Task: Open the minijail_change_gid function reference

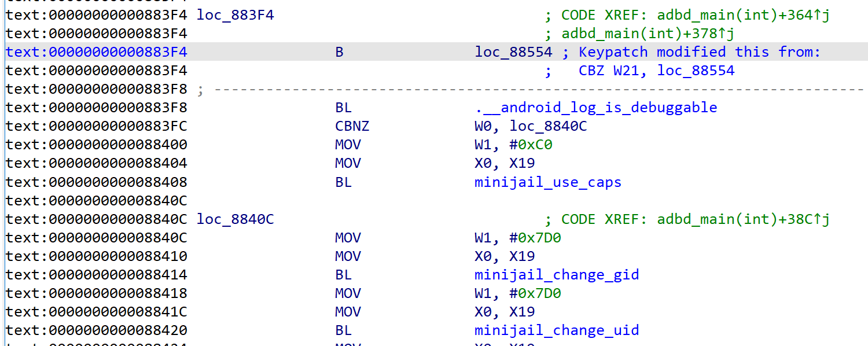Action: pyautogui.click(x=557, y=275)
